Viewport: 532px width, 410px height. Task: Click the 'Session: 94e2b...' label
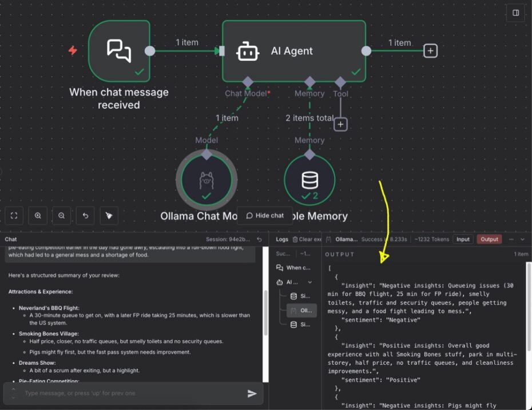pyautogui.click(x=228, y=239)
